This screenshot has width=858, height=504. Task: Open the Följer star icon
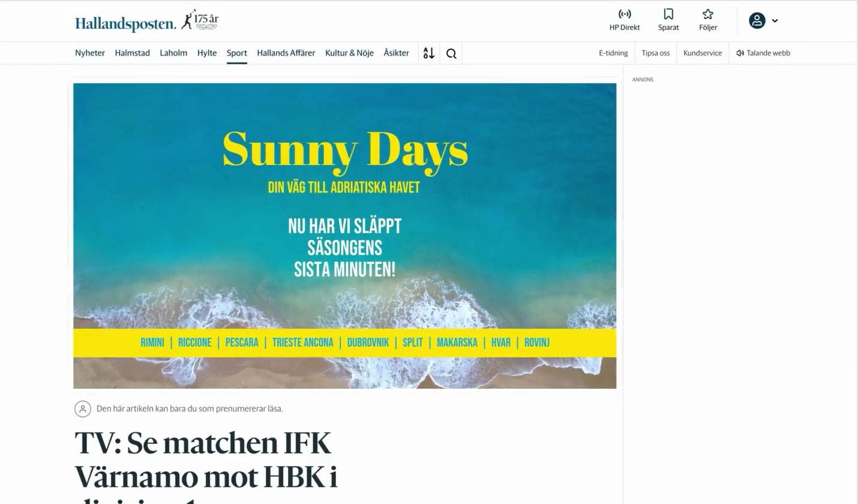coord(708,14)
